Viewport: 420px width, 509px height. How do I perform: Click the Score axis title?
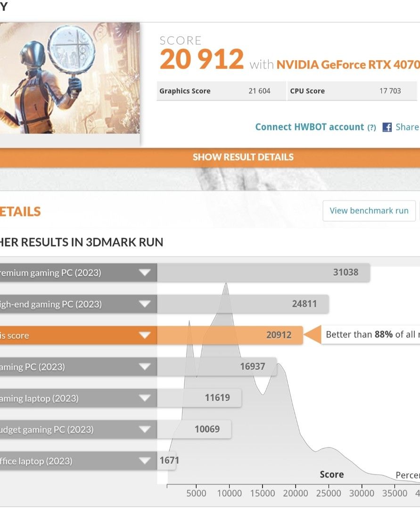(x=332, y=475)
